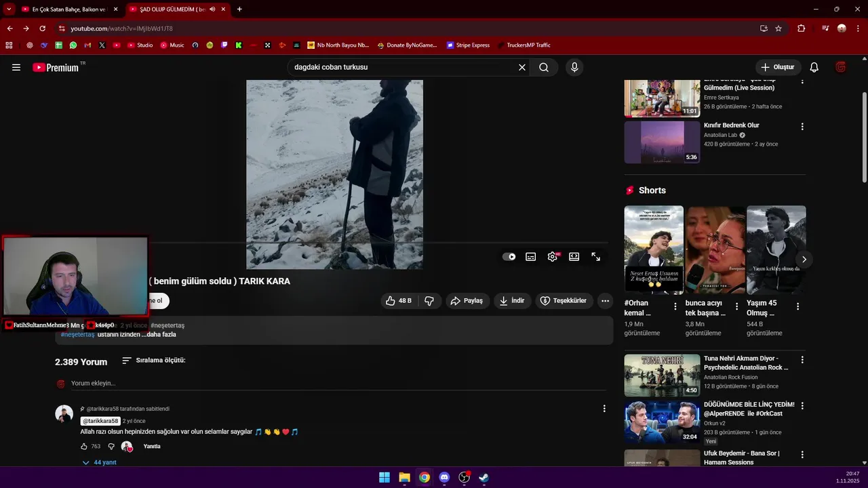Play Tuna Nehri Akmam Diyor video
The height and width of the screenshot is (488, 868).
tap(662, 375)
